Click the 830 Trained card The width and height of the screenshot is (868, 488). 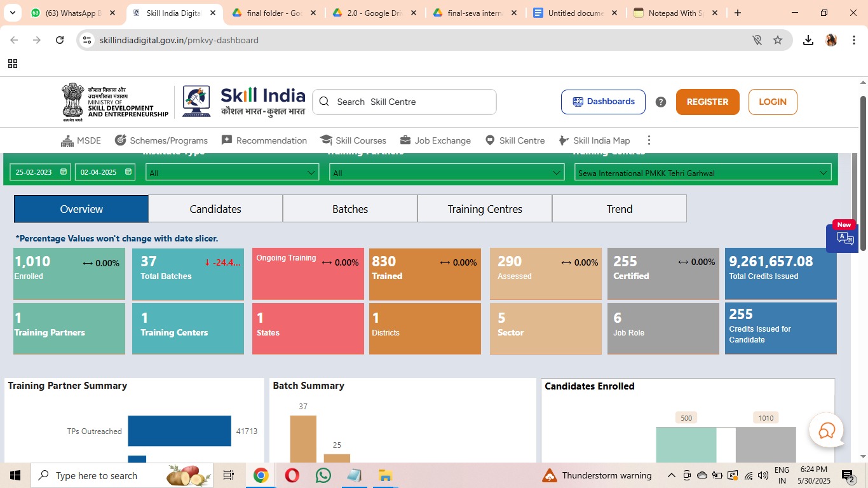[425, 274]
